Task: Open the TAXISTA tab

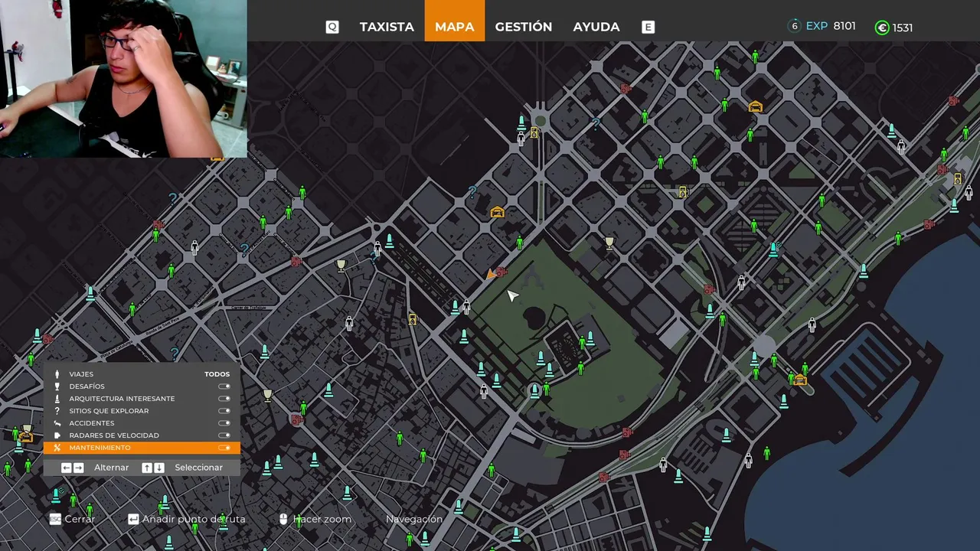Action: tap(387, 27)
